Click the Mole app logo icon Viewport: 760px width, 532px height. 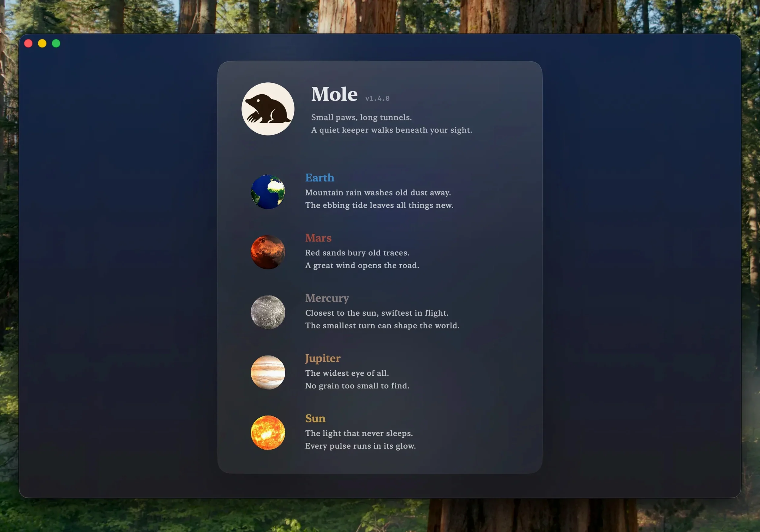[268, 109]
